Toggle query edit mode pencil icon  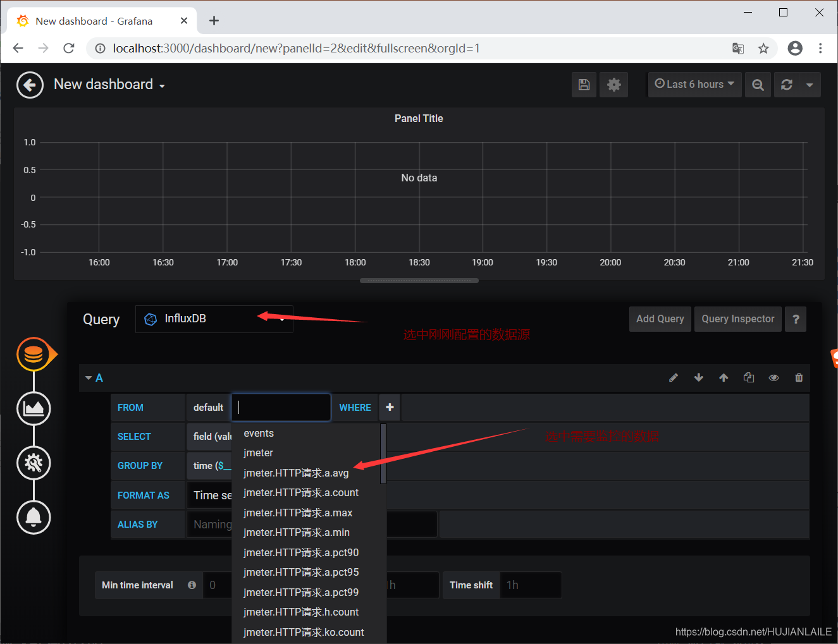point(674,378)
